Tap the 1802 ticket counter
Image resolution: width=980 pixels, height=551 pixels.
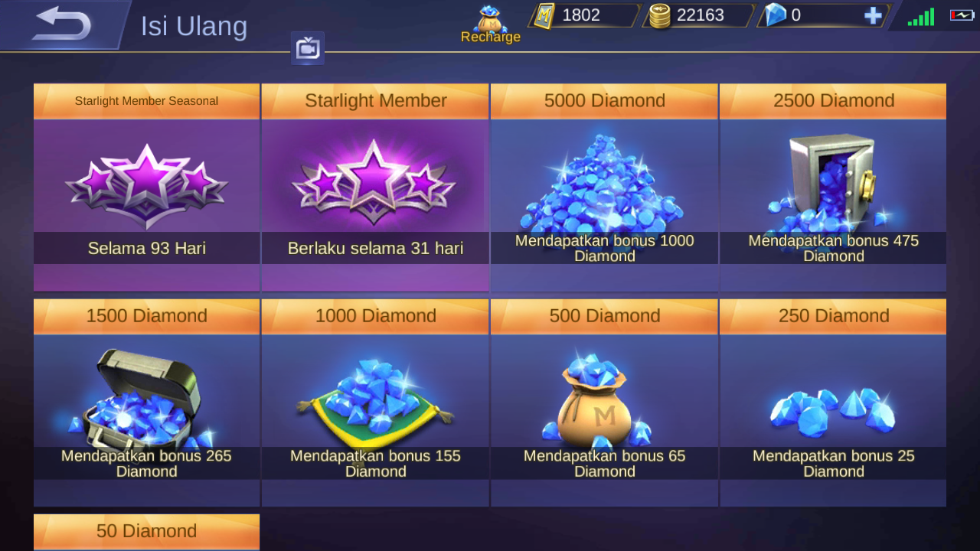coord(581,15)
